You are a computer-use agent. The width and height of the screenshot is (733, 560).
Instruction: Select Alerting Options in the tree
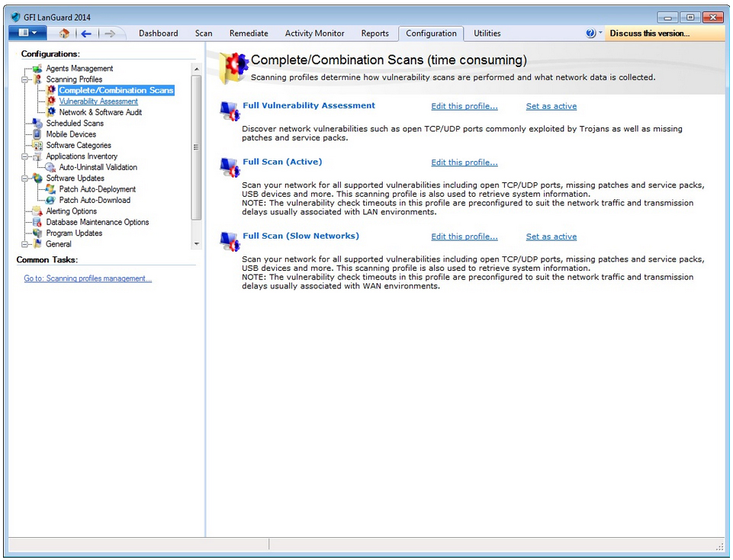(x=72, y=211)
